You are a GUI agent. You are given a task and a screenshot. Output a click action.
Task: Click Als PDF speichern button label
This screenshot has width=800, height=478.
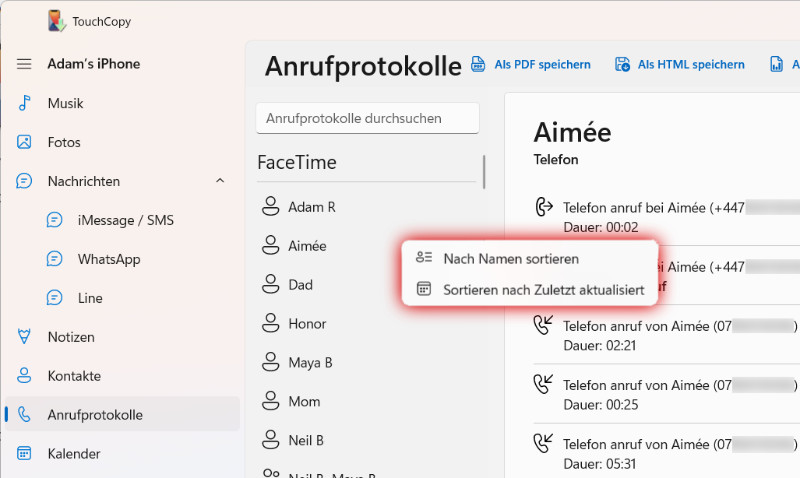[x=542, y=64]
